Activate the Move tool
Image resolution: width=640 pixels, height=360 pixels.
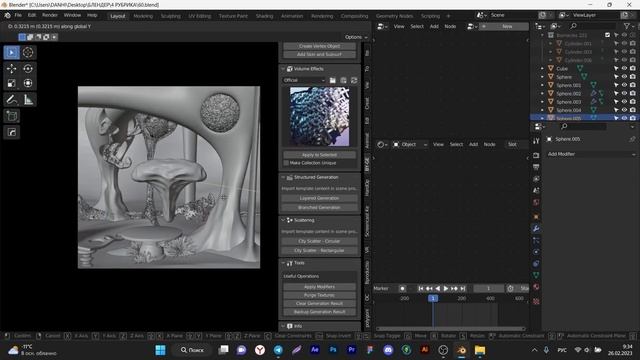pos(11,69)
